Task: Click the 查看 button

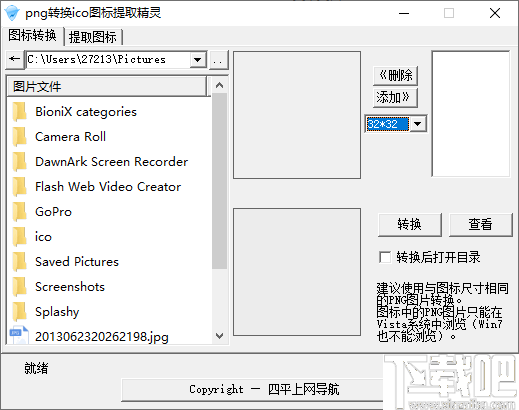Action: coord(480,225)
